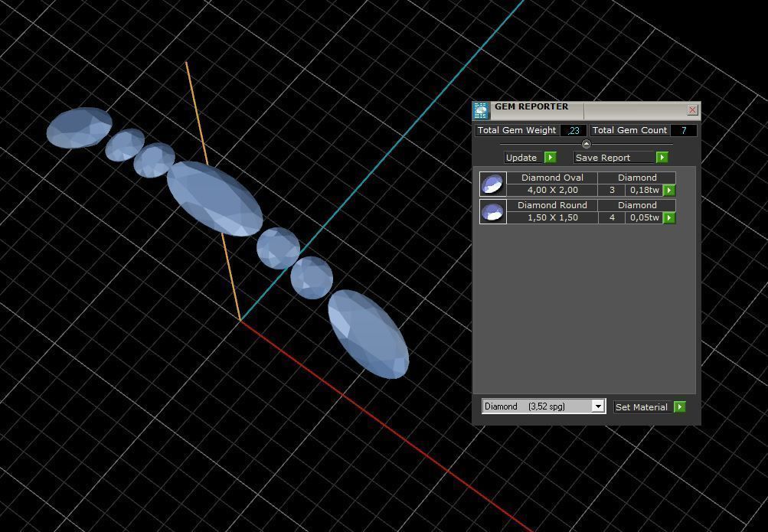The height and width of the screenshot is (532, 768).
Task: Select the Diamond Round gem thumbnail
Action: (492, 211)
